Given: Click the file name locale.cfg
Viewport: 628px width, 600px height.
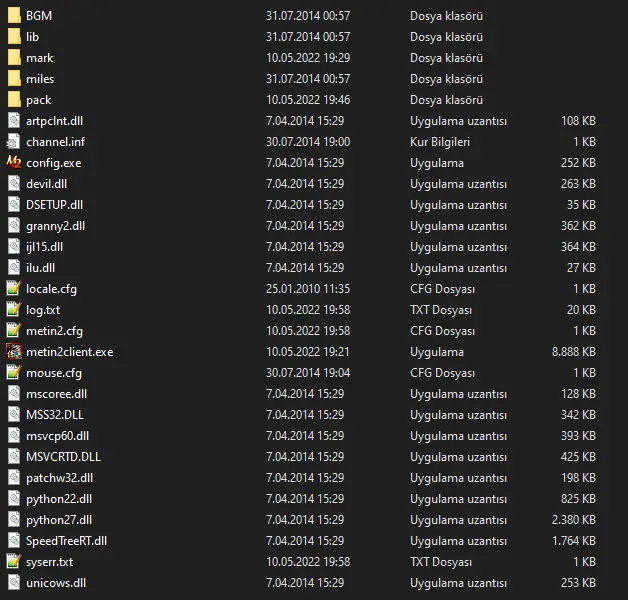Looking at the screenshot, I should [51, 289].
